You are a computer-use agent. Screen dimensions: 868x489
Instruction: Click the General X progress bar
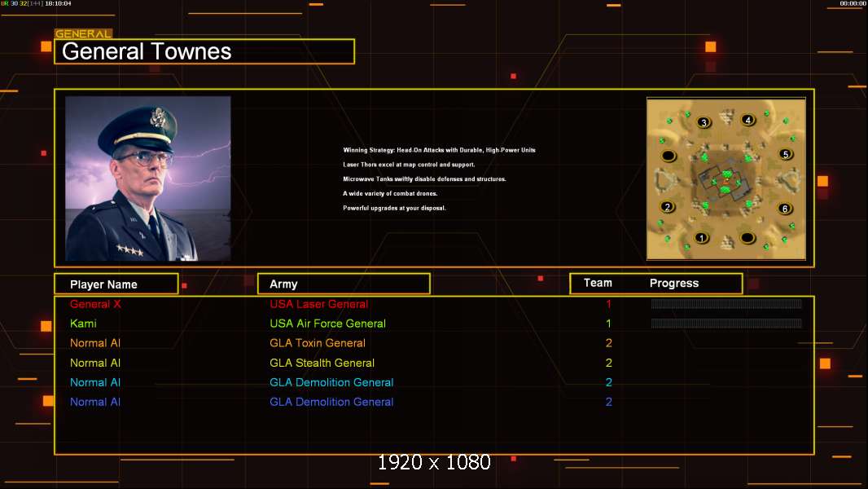point(726,303)
